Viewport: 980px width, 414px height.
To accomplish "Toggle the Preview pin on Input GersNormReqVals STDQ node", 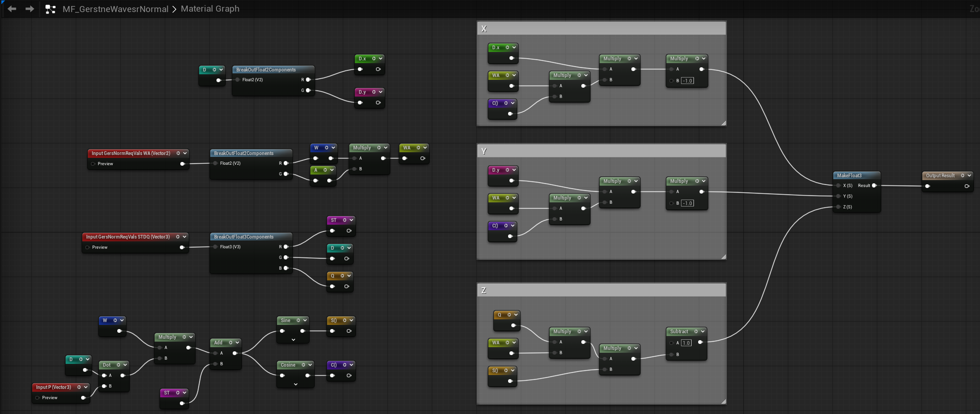I will (x=88, y=247).
